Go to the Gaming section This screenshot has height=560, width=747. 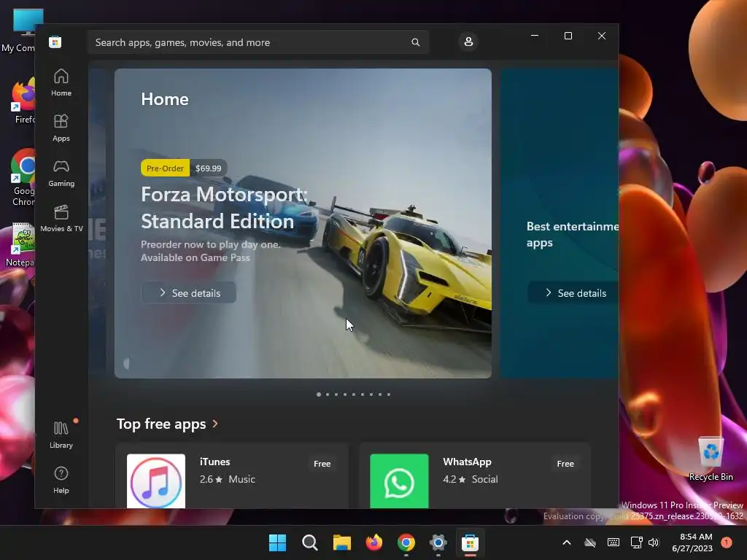tap(61, 173)
